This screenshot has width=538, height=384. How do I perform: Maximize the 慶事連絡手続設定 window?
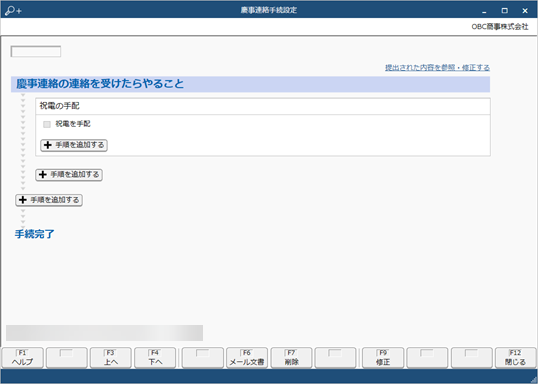(504, 11)
